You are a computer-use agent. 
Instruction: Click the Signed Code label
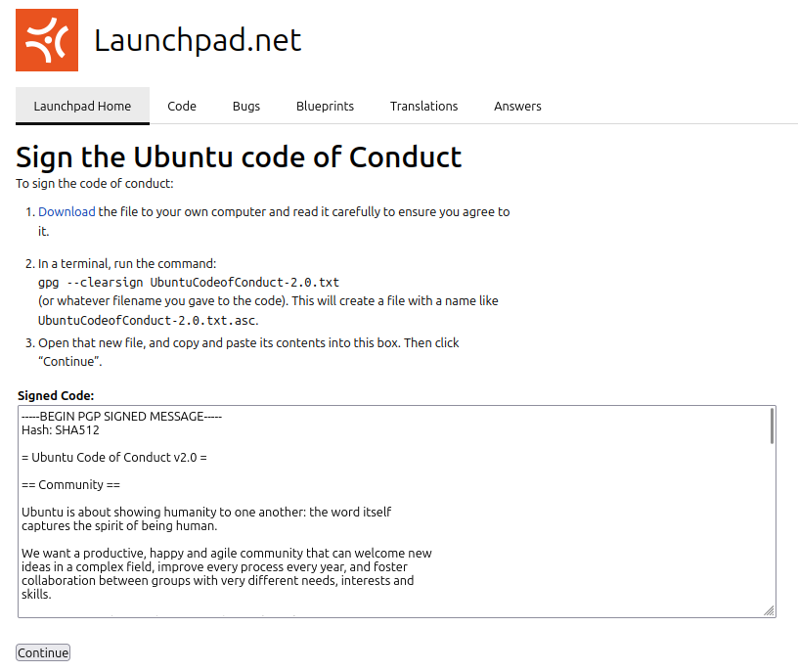tap(56, 395)
